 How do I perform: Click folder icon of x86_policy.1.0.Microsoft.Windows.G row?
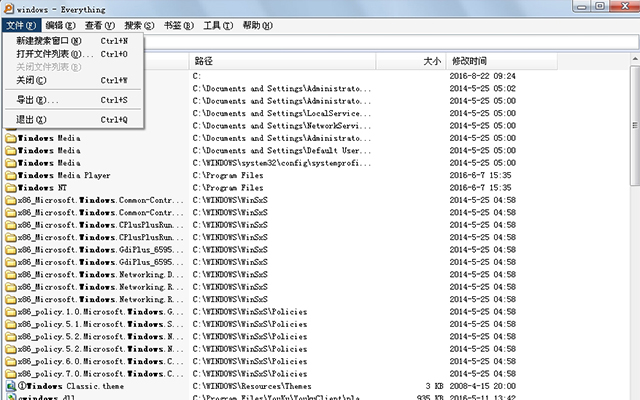click(x=11, y=312)
